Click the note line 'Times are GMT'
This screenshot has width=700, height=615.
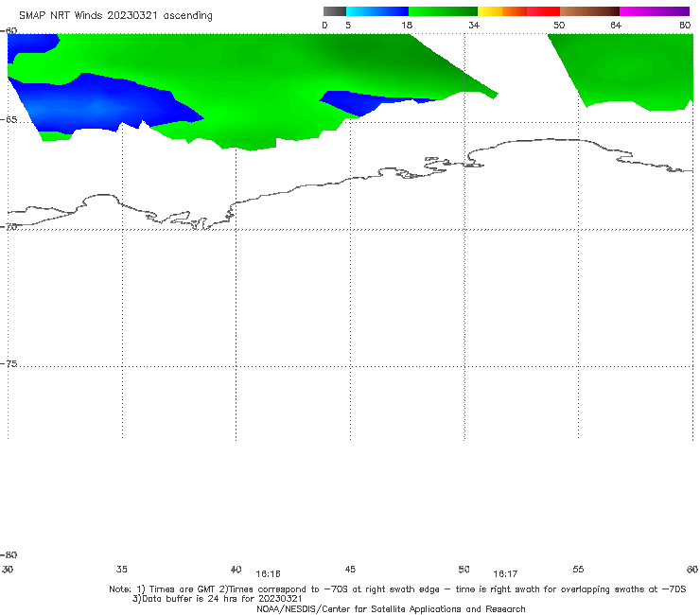(183, 589)
